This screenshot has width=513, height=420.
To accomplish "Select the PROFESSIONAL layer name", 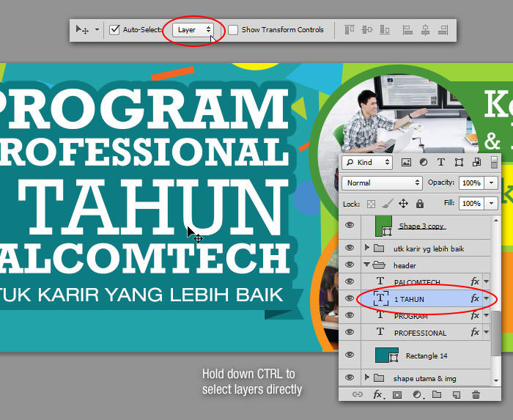I will (420, 333).
